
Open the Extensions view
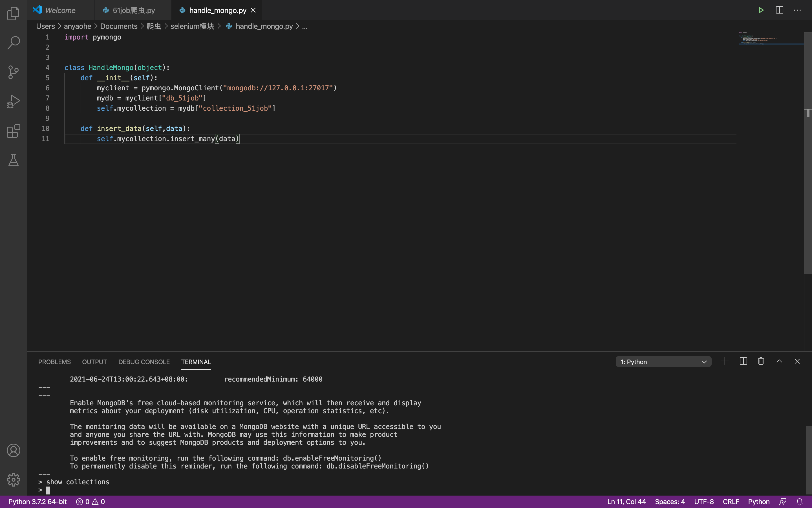click(14, 131)
